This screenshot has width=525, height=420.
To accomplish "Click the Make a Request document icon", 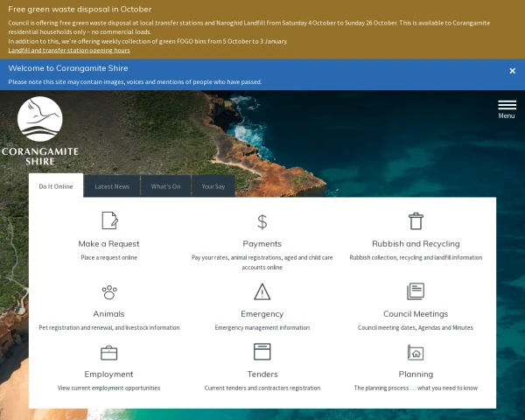I will point(109,220).
